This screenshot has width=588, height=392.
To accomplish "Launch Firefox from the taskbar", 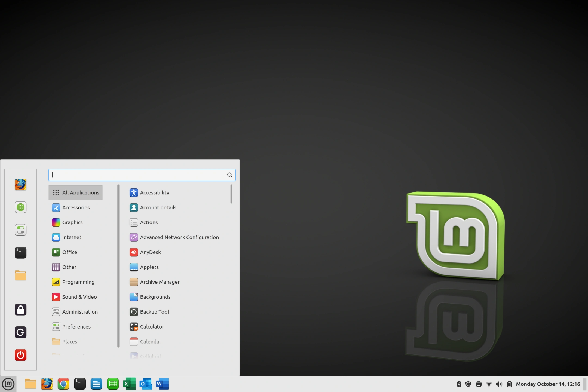I will coord(47,384).
